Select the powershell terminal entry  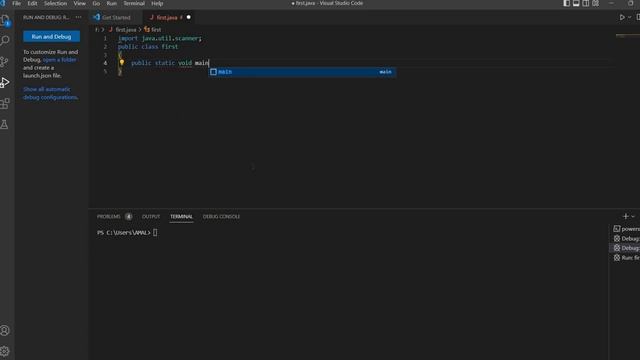tap(627, 229)
